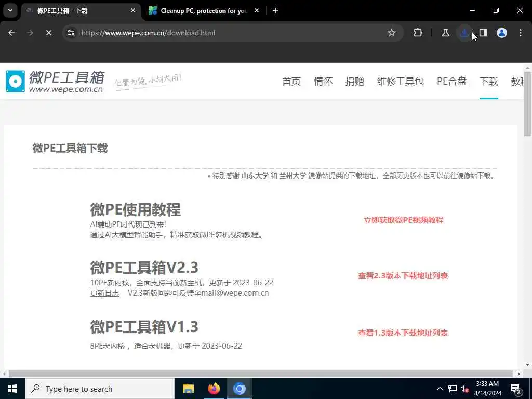Image resolution: width=532 pixels, height=399 pixels.
Task: Open the 情怀 navigation item
Action: (x=323, y=82)
